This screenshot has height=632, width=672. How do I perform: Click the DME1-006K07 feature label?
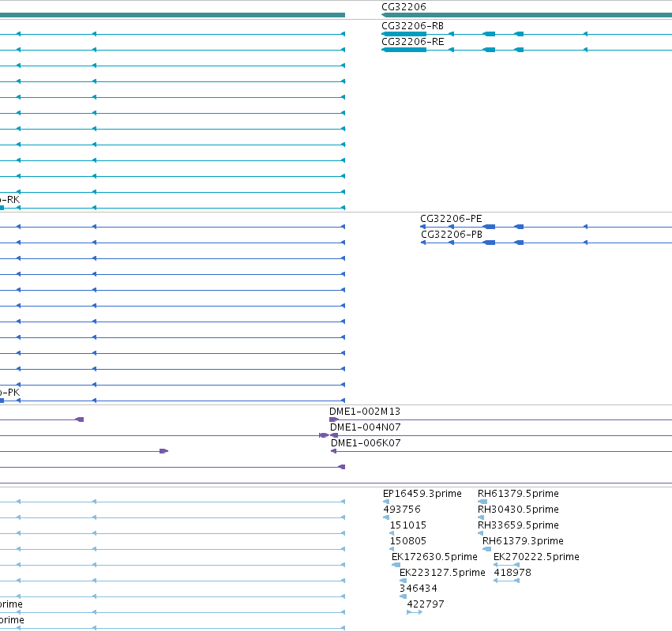[366, 443]
